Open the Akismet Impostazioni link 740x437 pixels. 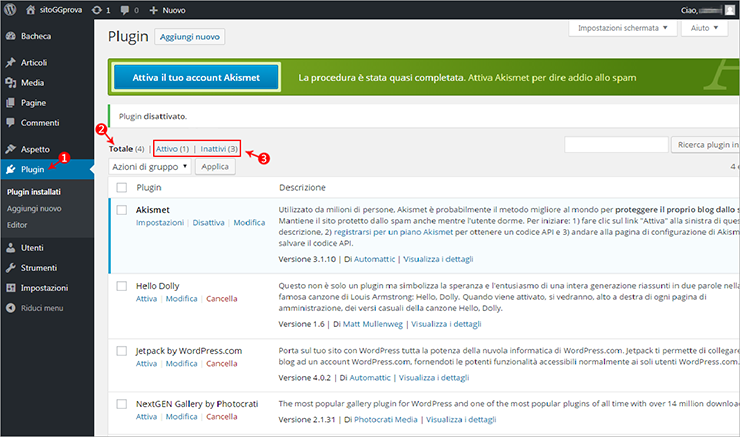160,222
